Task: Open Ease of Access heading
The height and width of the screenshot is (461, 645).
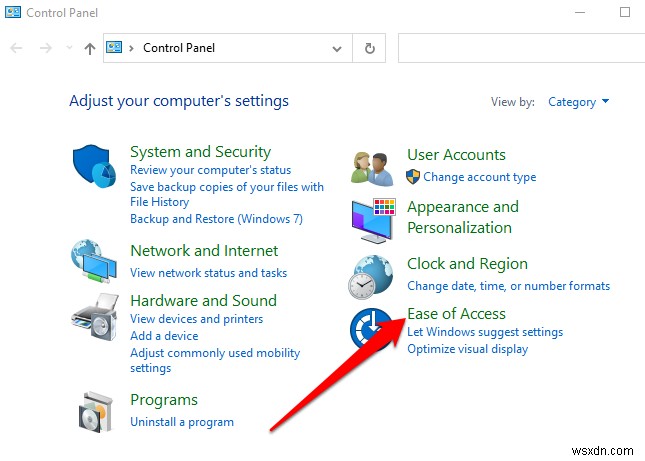Action: coord(456,314)
